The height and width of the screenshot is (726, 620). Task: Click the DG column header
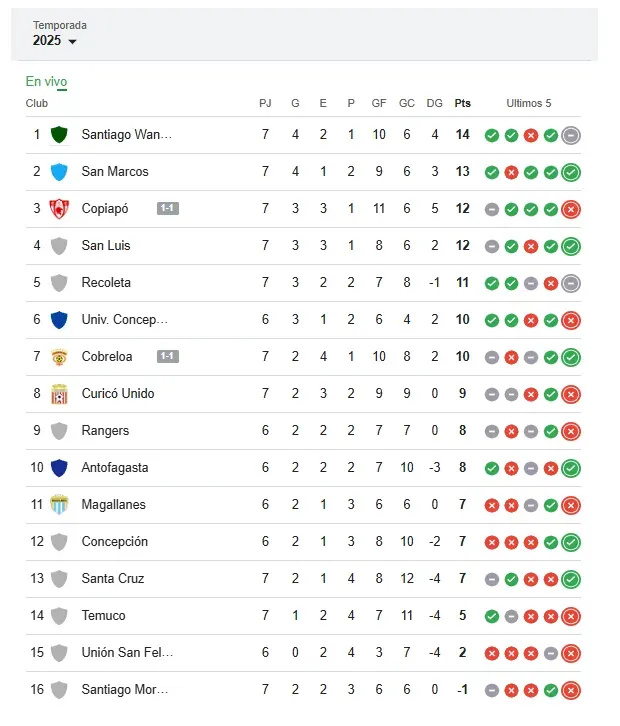click(x=434, y=103)
